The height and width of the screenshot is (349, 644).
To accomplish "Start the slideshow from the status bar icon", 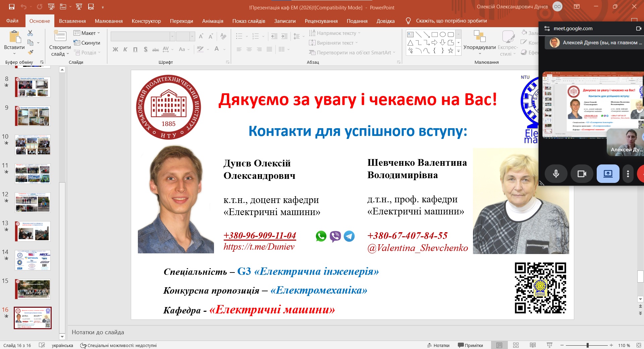I will (x=549, y=345).
